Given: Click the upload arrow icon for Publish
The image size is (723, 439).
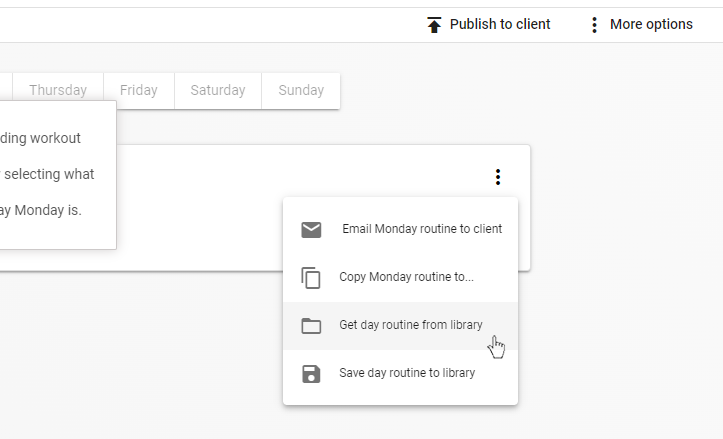Looking at the screenshot, I should 434,24.
